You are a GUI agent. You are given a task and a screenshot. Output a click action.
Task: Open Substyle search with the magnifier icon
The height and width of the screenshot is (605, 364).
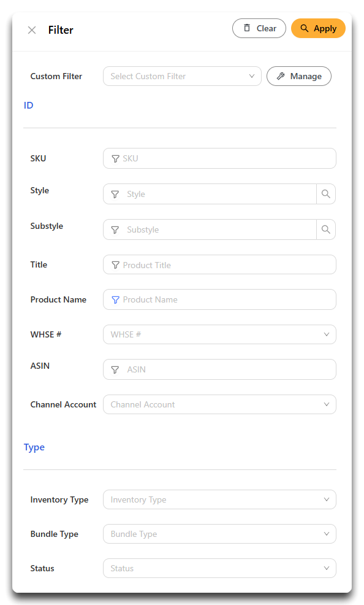[326, 229]
